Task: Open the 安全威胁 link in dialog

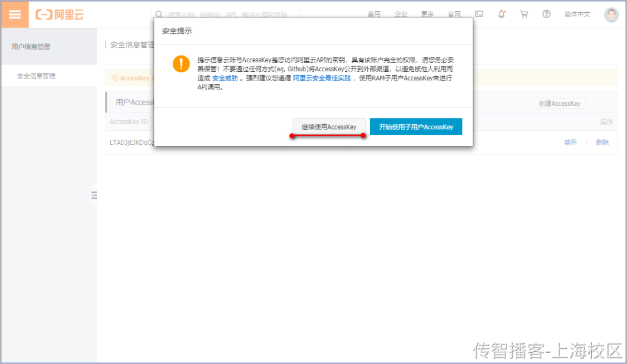Action: click(x=225, y=78)
